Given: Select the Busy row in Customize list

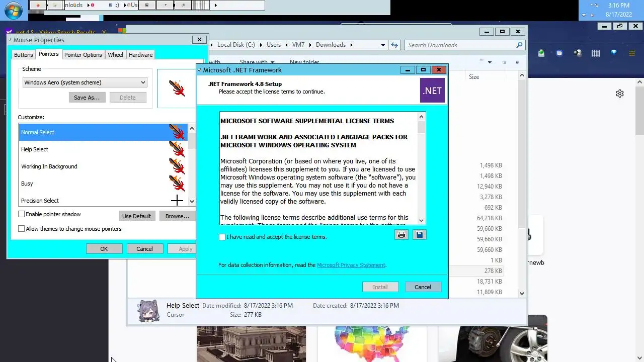Looking at the screenshot, I should click(x=103, y=184).
